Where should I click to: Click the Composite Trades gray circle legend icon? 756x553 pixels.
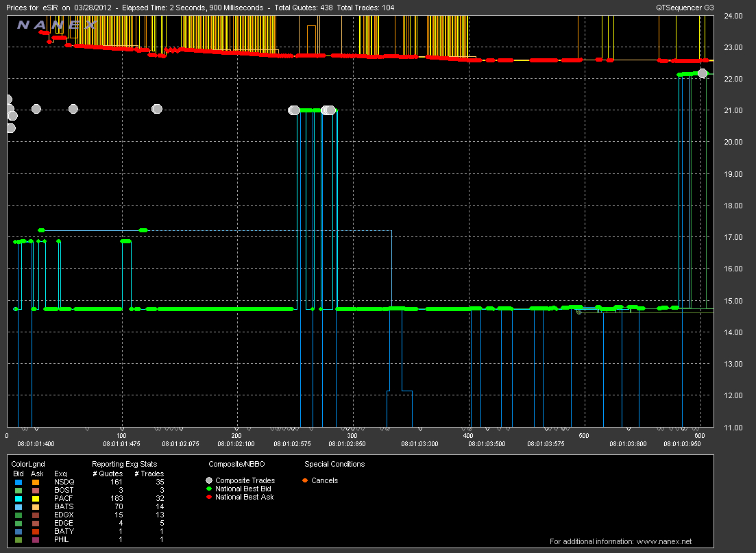coord(209,480)
